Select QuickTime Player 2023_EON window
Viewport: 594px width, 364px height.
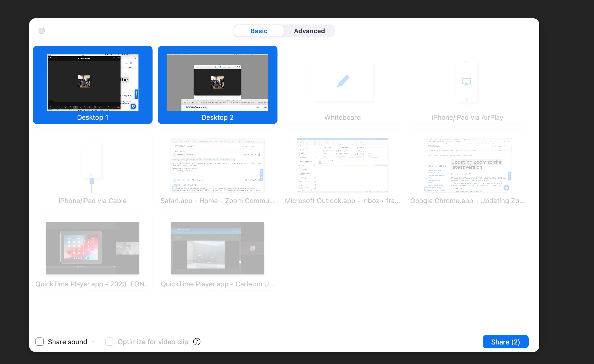click(x=93, y=248)
